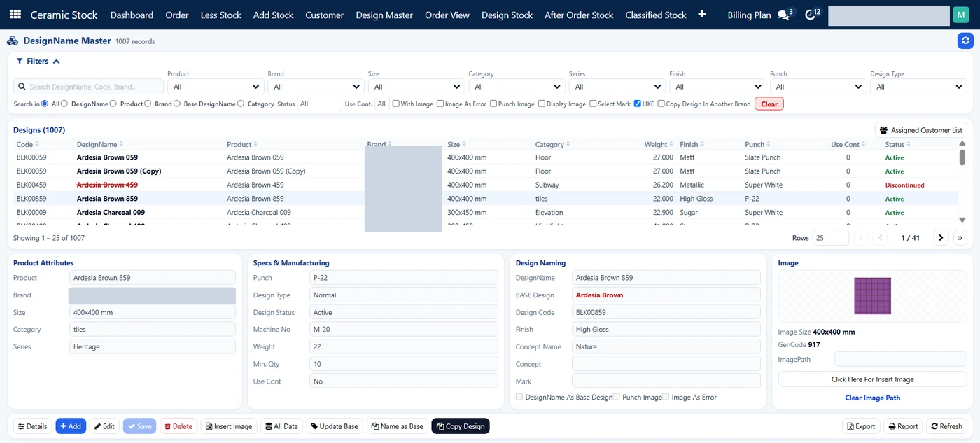Image resolution: width=980 pixels, height=443 pixels.
Task: Go to next page arrow in pagination
Action: (x=941, y=238)
